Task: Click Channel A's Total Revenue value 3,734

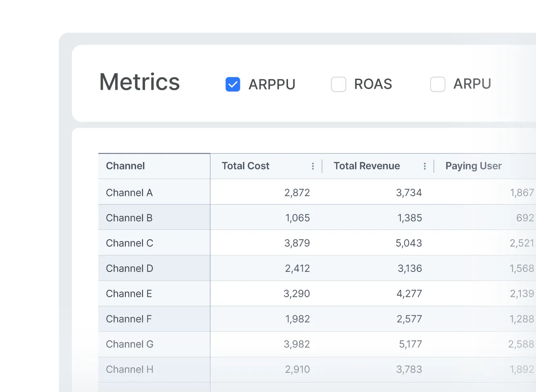Action: (x=409, y=192)
